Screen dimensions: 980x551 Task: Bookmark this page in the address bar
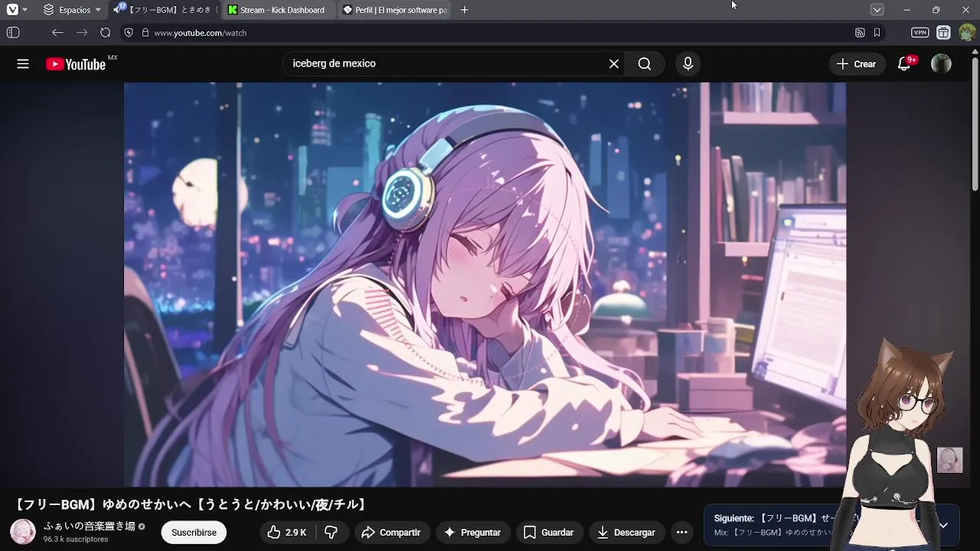point(877,33)
